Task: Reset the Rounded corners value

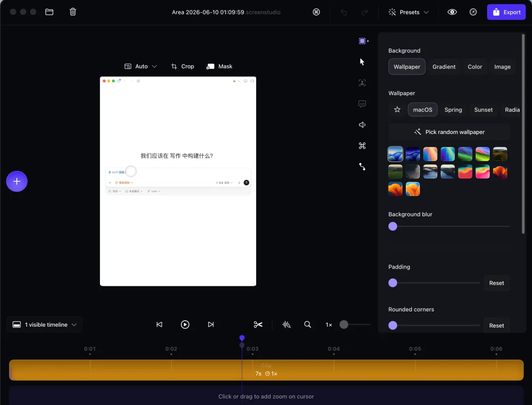Action: click(x=496, y=325)
